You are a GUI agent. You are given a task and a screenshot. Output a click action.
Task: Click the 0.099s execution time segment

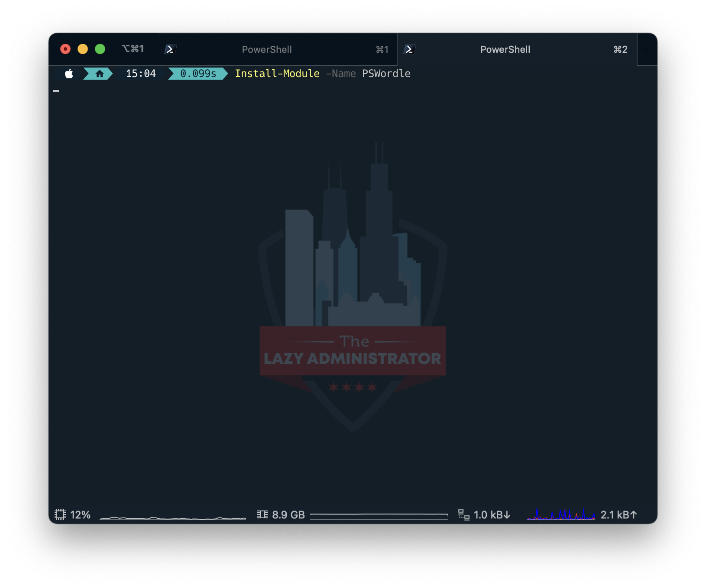(x=198, y=74)
